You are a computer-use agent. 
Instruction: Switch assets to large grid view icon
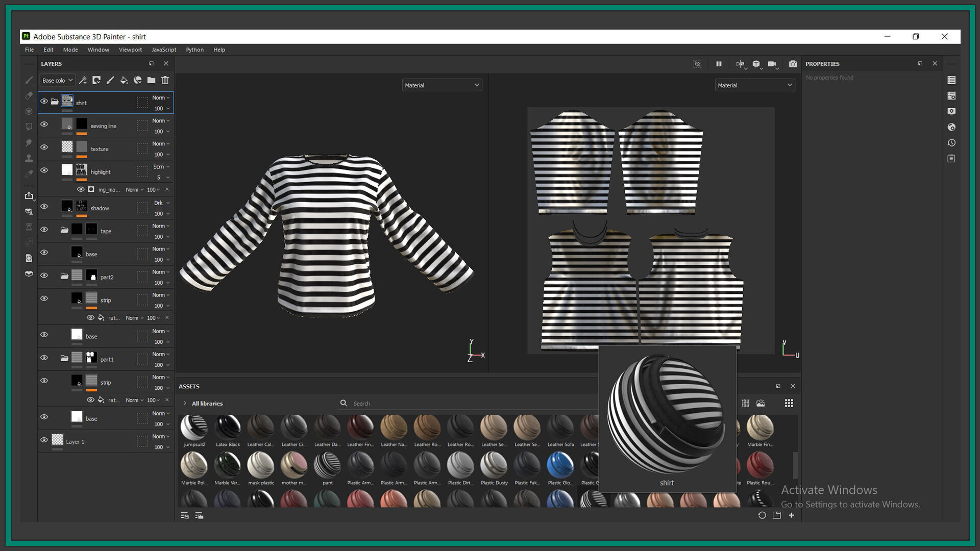tap(789, 403)
